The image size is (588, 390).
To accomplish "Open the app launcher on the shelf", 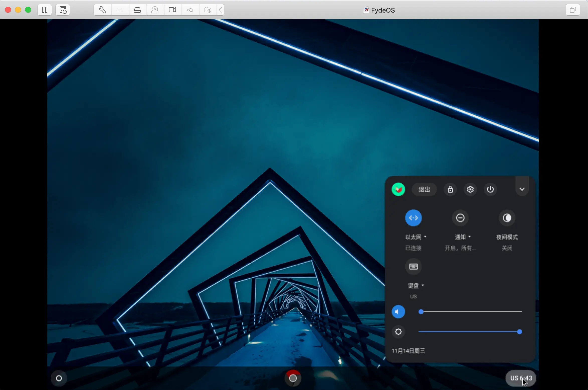I will [x=59, y=378].
